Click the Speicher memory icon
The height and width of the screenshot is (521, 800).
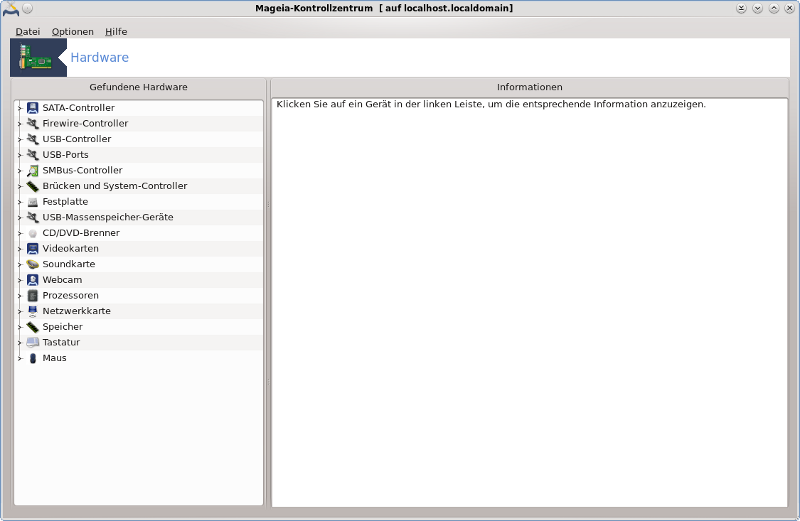coord(33,327)
